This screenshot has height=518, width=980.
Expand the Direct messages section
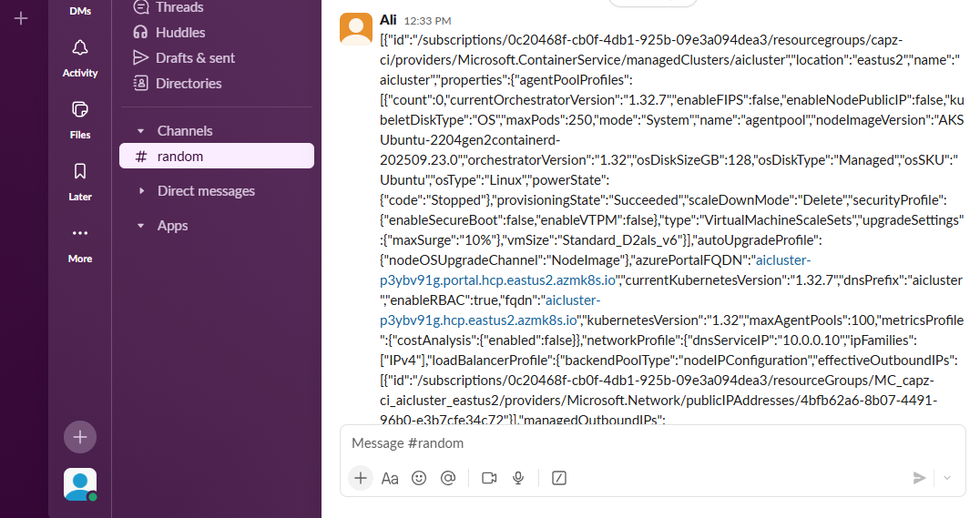coord(141,191)
